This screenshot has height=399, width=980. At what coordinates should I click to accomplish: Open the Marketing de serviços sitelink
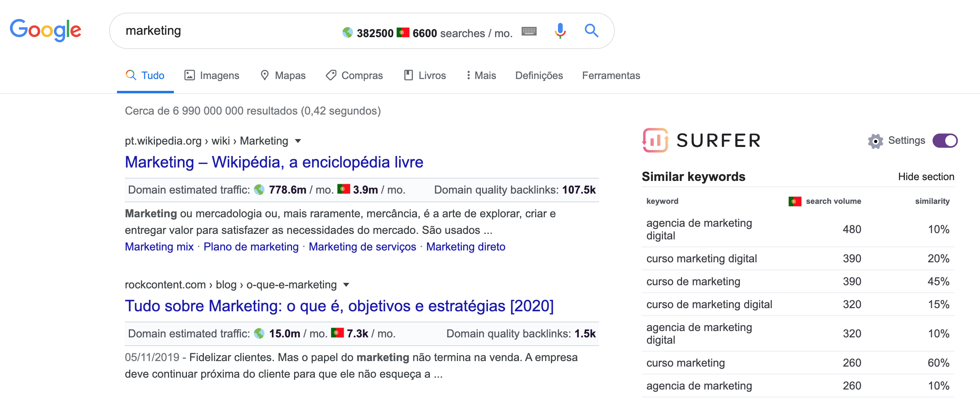362,247
